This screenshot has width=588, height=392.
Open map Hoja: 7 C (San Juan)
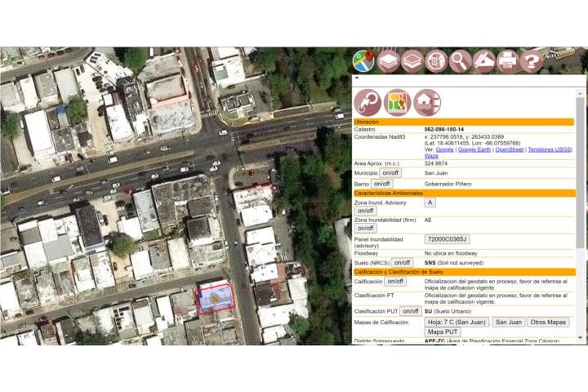click(457, 323)
